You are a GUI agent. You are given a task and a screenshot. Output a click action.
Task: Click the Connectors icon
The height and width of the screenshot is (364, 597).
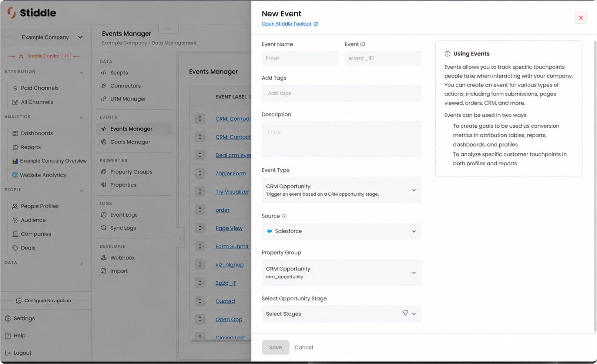pyautogui.click(x=104, y=86)
